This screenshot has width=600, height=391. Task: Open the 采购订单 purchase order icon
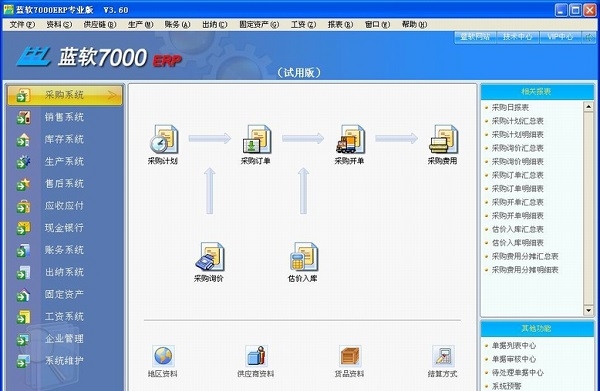(256, 139)
